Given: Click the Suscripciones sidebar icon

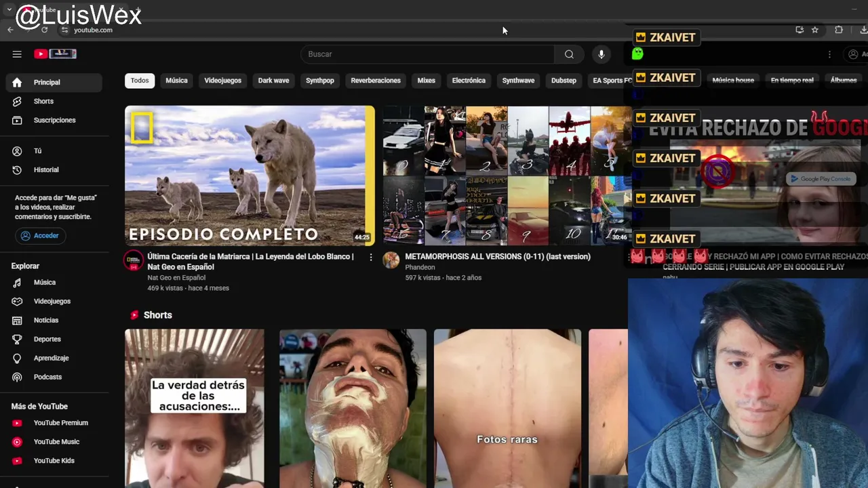Looking at the screenshot, I should coord(18,120).
